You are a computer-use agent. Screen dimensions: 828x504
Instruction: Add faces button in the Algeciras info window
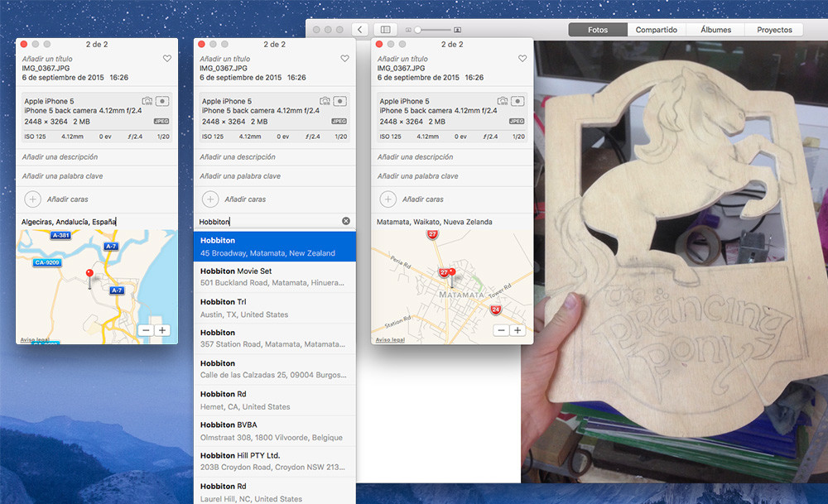(x=33, y=199)
